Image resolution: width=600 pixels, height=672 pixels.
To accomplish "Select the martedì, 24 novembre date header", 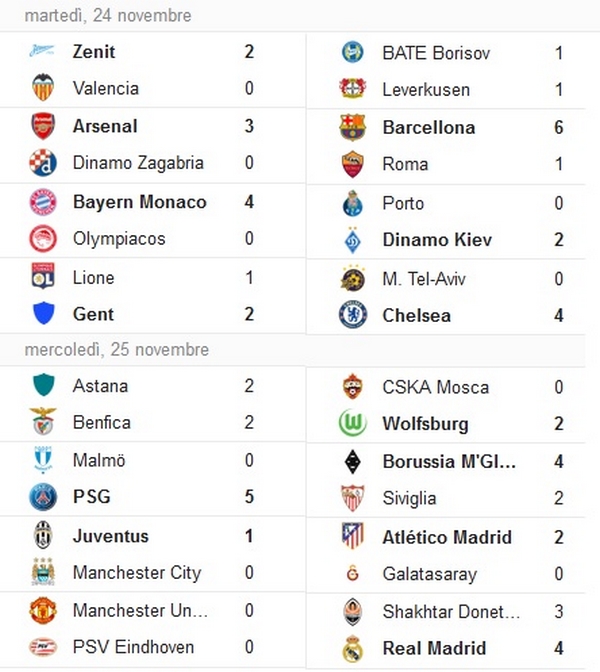I will [x=108, y=16].
